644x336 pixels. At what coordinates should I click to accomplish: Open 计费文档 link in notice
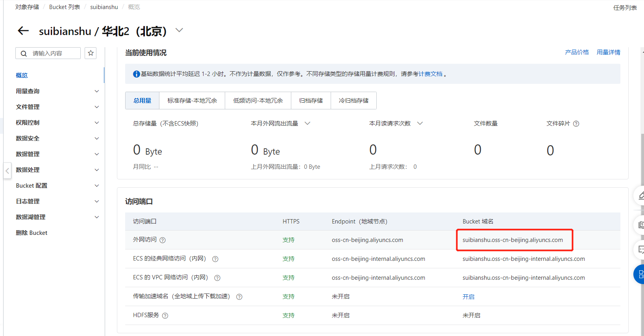click(x=430, y=74)
